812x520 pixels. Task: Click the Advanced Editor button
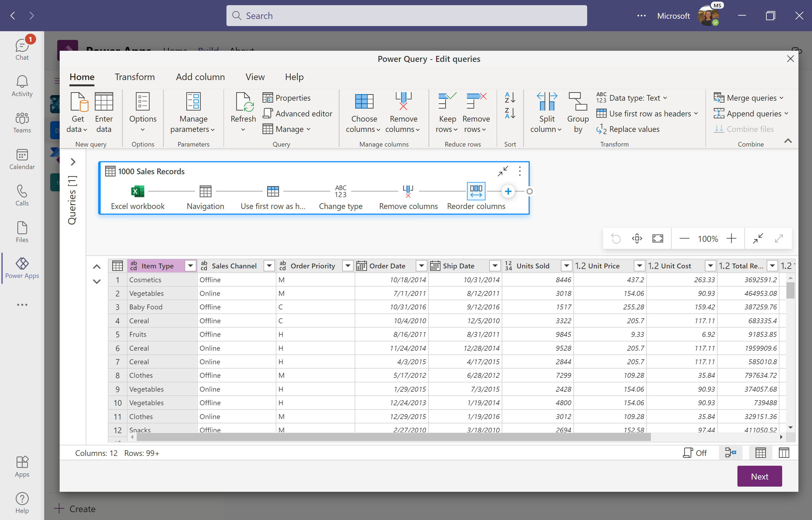point(298,113)
